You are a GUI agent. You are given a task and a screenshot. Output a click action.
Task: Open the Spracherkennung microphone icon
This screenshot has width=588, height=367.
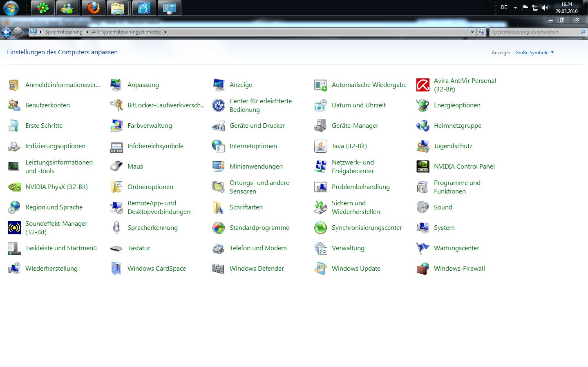[116, 228]
